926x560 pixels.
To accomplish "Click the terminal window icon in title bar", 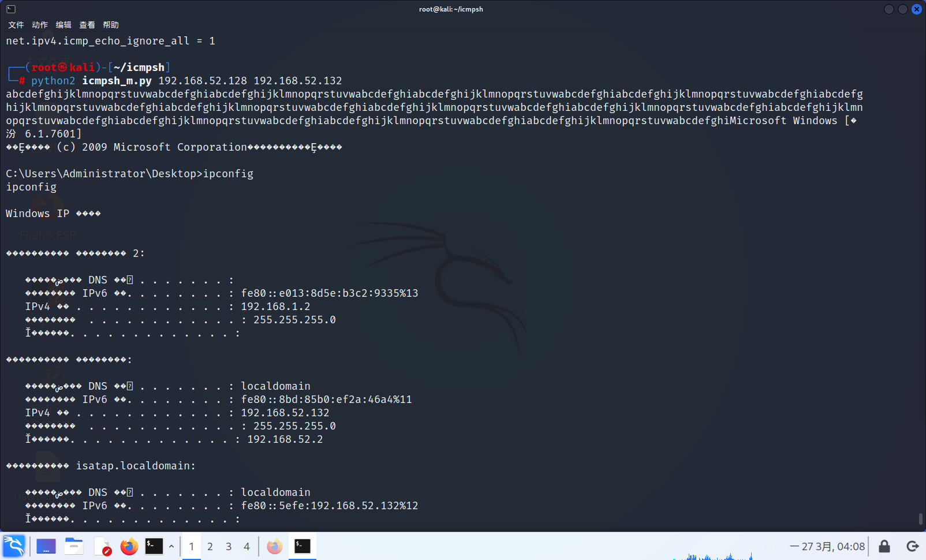I will tap(11, 9).
